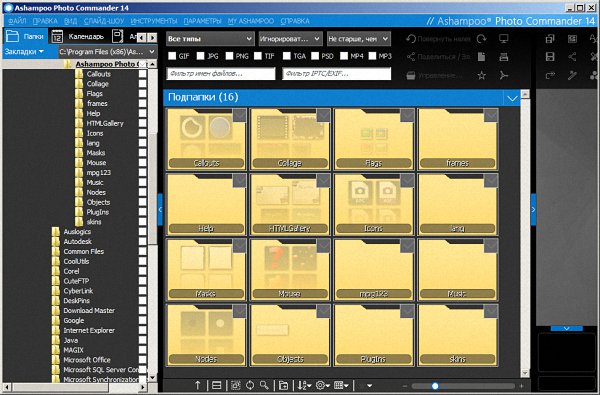Open the Не старше, чем dropdown
Screen dimensions: 600x395
point(359,39)
